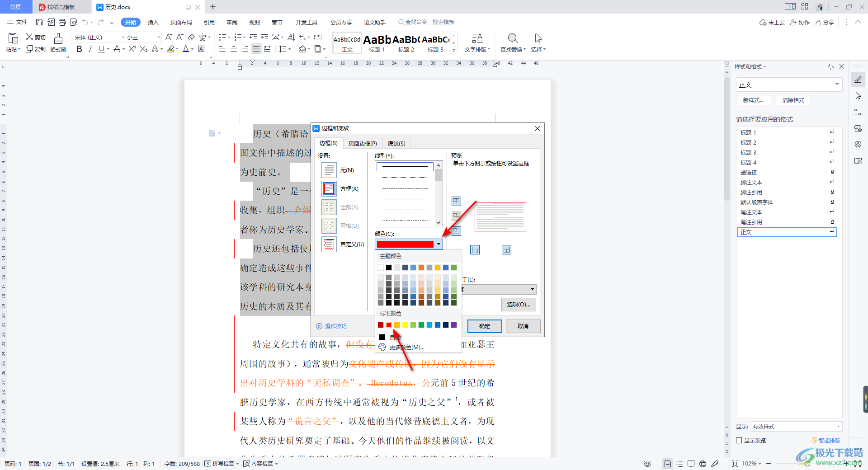Click the OK button in the dialog
The height and width of the screenshot is (470, 868).
click(485, 326)
